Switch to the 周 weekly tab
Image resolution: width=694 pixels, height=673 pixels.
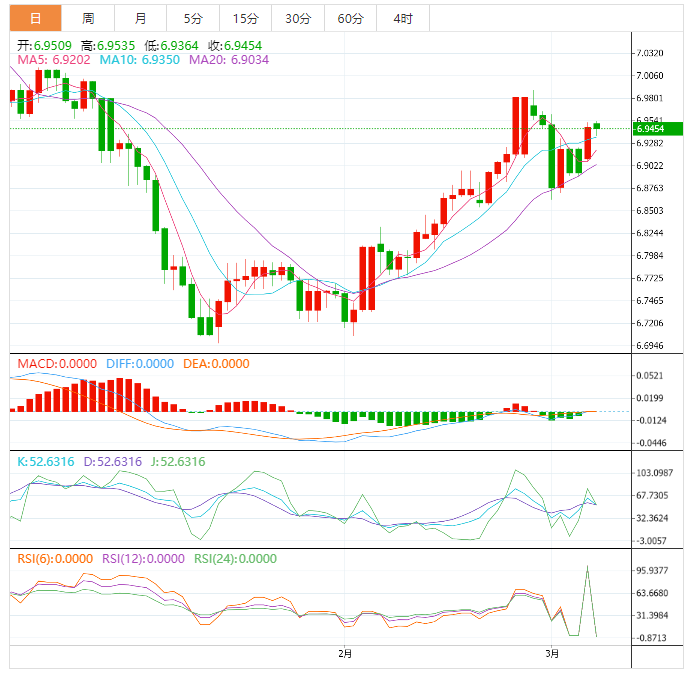pyautogui.click(x=88, y=19)
